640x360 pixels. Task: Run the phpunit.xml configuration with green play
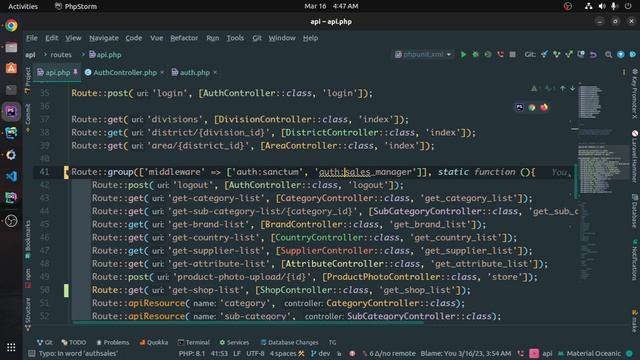tap(463, 54)
